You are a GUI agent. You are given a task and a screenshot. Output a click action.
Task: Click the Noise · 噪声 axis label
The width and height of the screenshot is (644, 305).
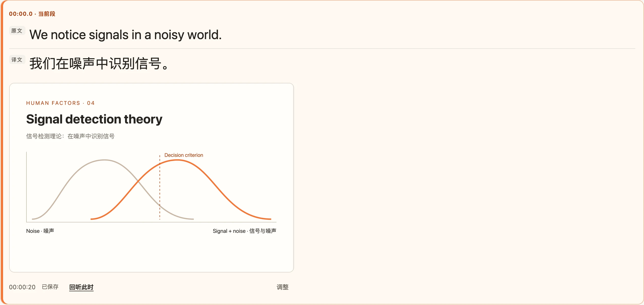click(40, 231)
